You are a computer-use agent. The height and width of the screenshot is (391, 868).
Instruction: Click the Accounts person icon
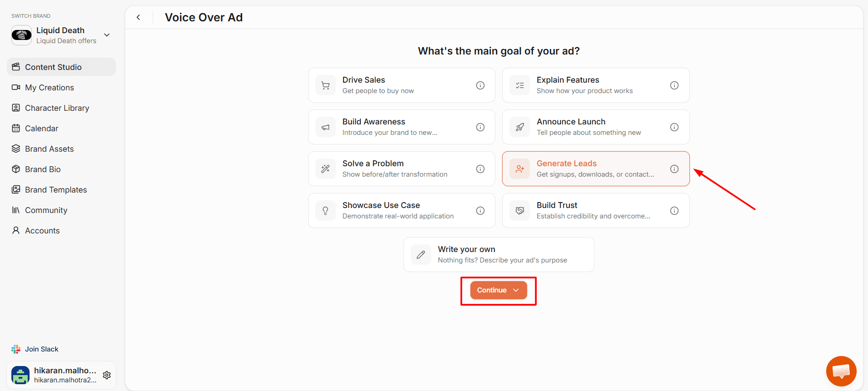16,230
